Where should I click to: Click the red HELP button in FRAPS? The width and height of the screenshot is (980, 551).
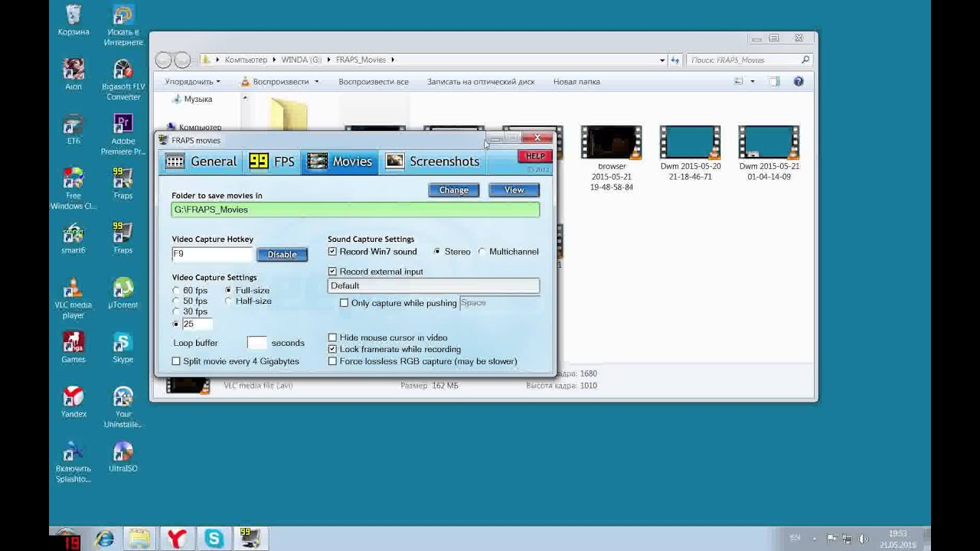[x=534, y=156]
